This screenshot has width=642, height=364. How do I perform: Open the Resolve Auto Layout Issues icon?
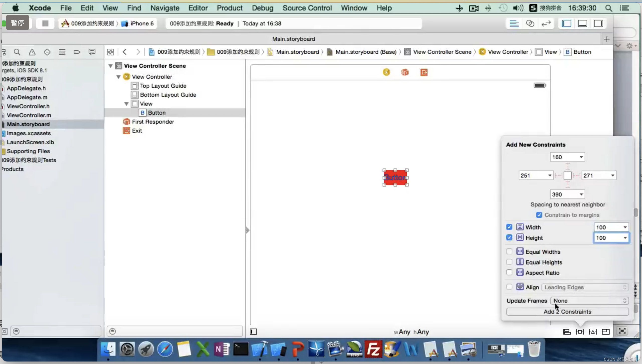(592, 332)
